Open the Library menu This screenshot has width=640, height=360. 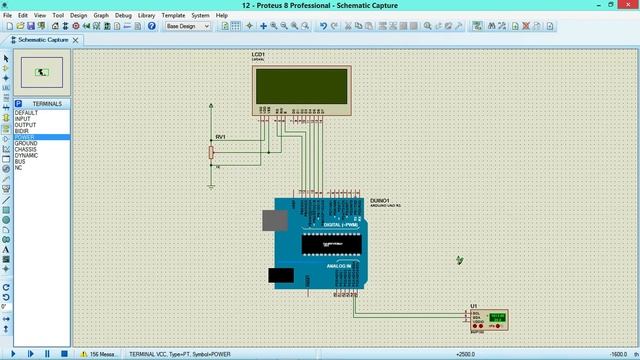coord(146,16)
